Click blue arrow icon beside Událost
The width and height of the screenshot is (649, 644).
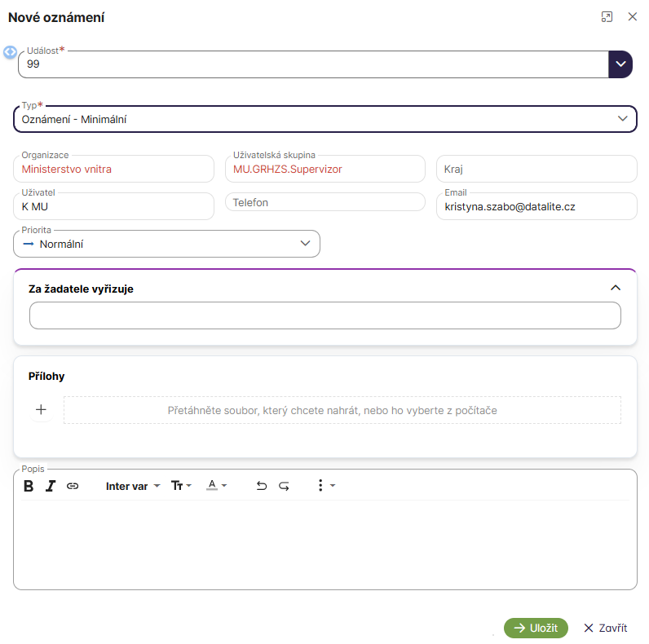[x=11, y=52]
